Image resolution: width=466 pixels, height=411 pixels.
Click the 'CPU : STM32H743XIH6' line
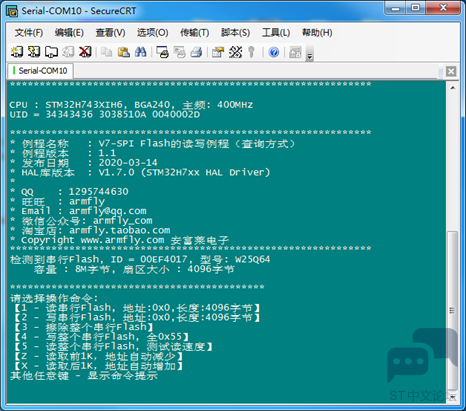point(131,105)
